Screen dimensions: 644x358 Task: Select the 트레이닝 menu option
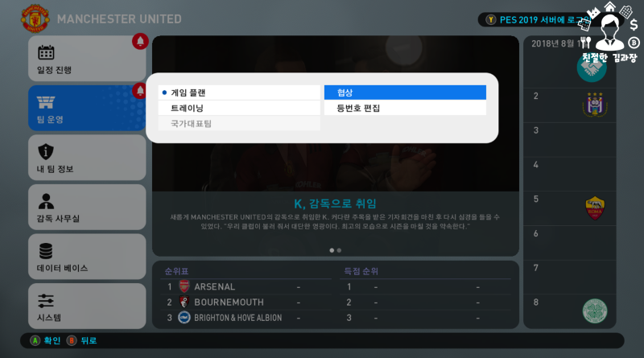(x=239, y=108)
